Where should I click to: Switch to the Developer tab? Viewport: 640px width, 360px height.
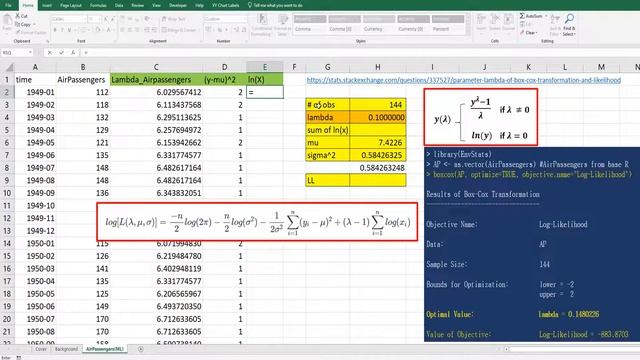tap(178, 5)
